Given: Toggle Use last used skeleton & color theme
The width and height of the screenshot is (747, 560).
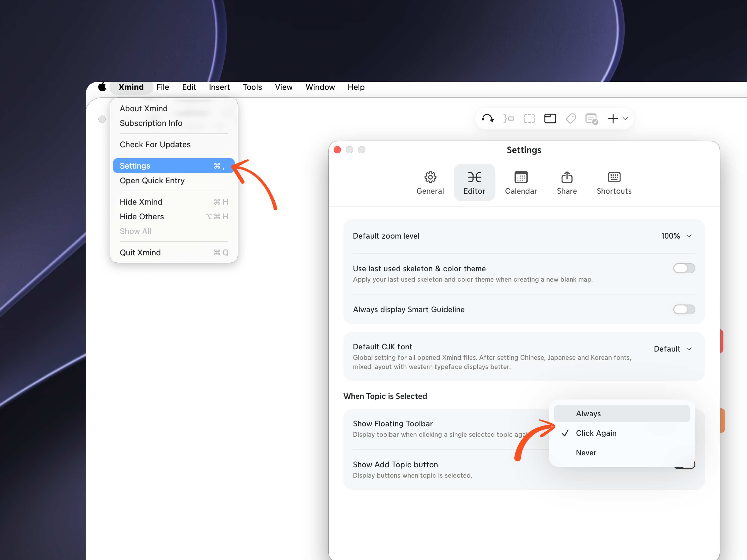Looking at the screenshot, I should point(684,268).
